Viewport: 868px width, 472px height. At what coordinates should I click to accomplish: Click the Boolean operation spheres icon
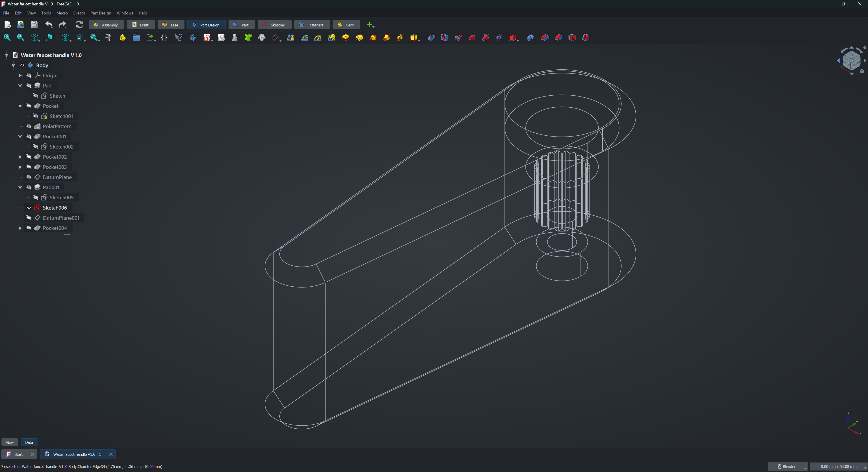click(x=530, y=37)
